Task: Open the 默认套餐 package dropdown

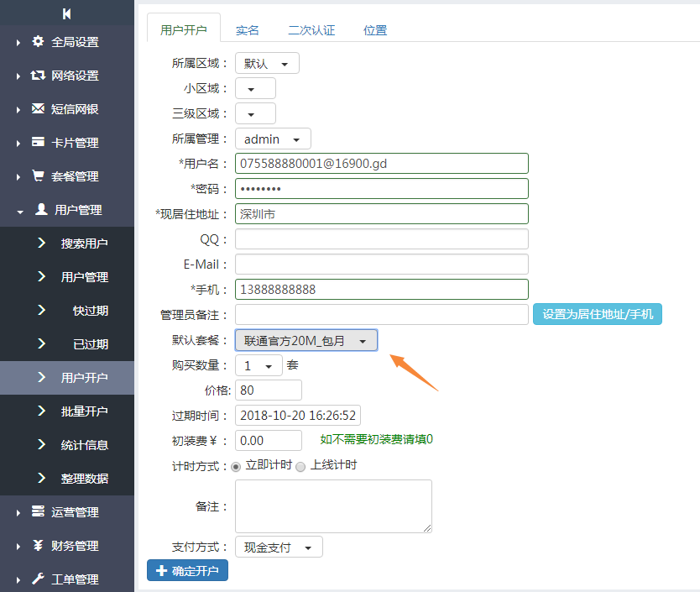Action: [306, 340]
